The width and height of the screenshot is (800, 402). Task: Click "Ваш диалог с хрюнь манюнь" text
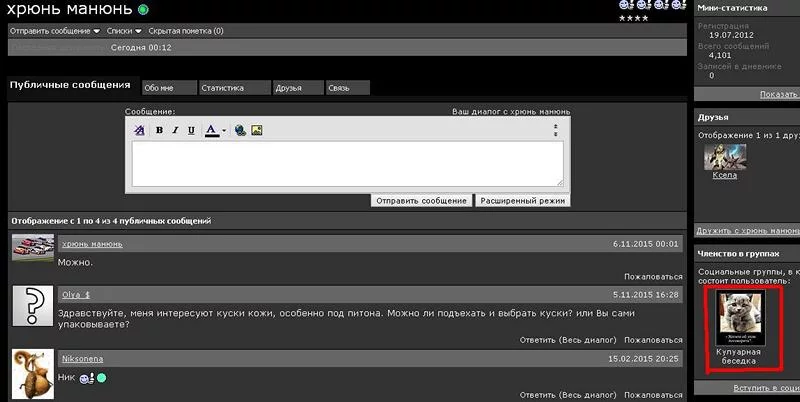(x=511, y=111)
